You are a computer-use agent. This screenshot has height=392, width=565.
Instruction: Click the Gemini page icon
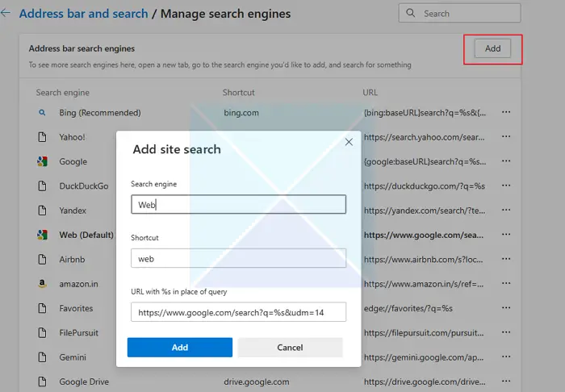pos(42,357)
